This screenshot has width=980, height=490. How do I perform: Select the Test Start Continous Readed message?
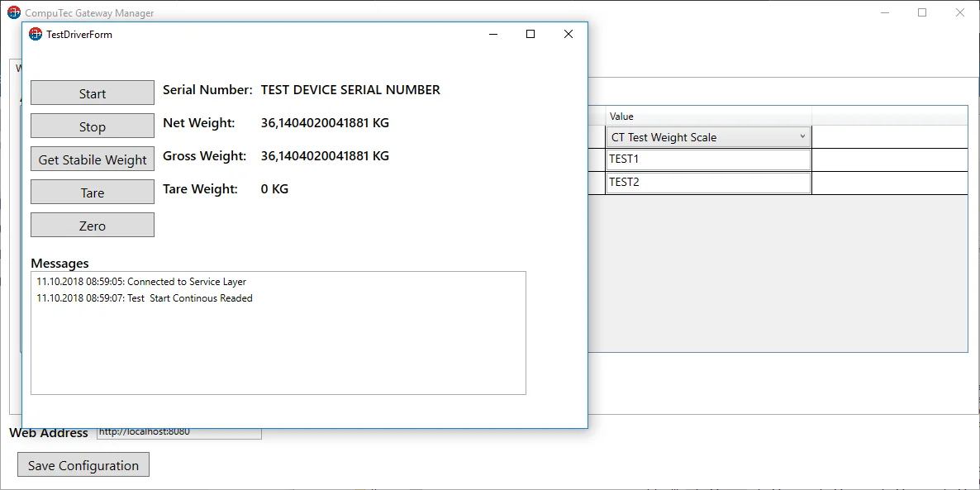[x=145, y=298]
